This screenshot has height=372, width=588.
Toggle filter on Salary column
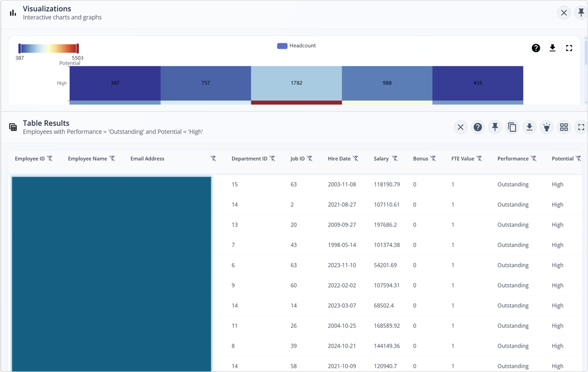click(395, 159)
